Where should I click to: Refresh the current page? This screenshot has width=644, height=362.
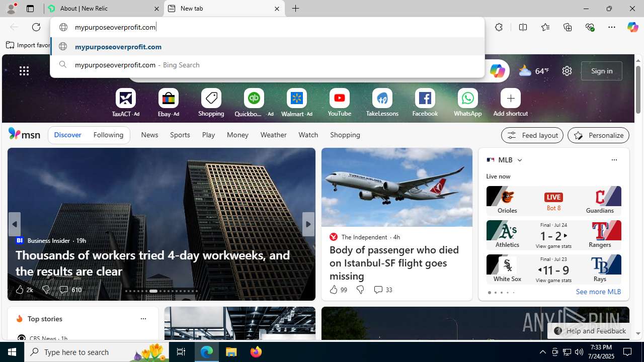36,27
